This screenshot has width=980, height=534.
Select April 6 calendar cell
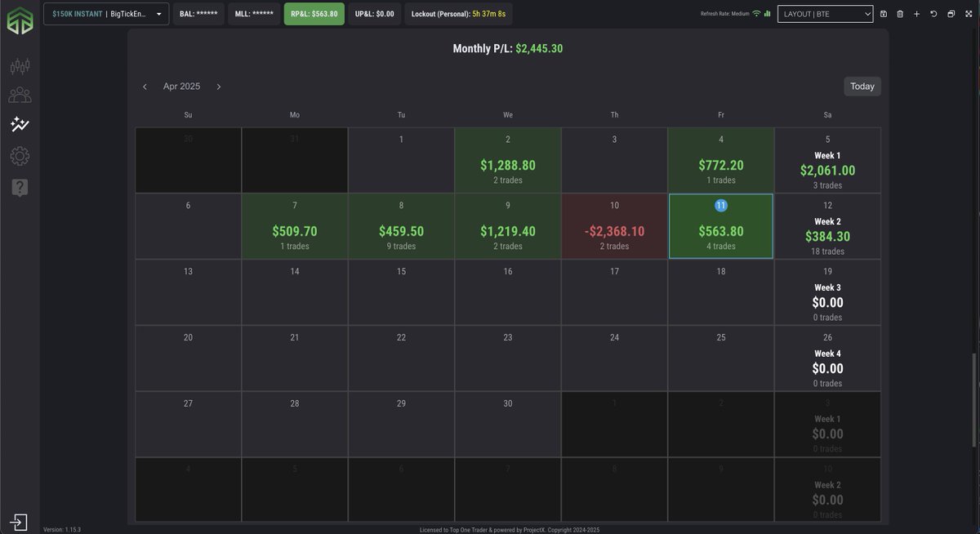(x=189, y=226)
